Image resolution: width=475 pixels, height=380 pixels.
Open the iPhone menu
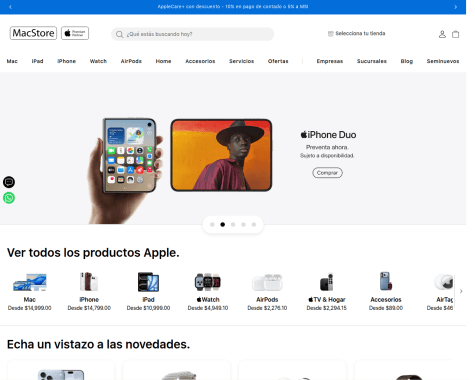[x=66, y=61]
